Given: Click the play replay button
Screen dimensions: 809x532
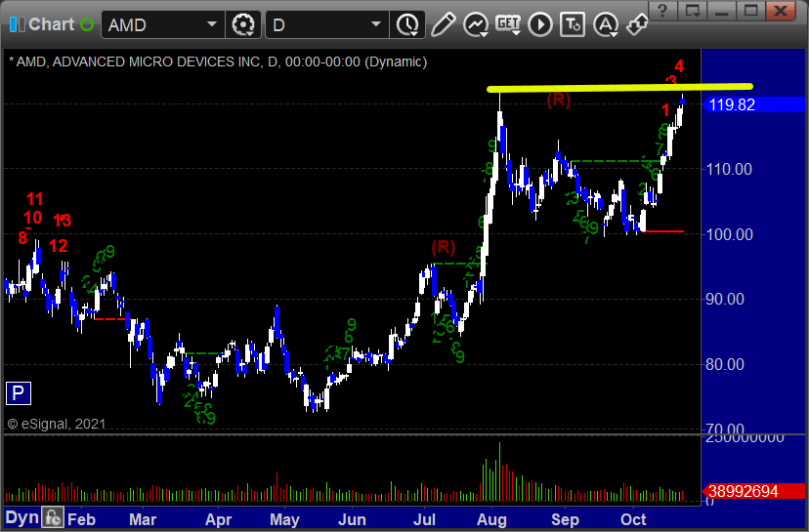Looking at the screenshot, I should pyautogui.click(x=540, y=24).
